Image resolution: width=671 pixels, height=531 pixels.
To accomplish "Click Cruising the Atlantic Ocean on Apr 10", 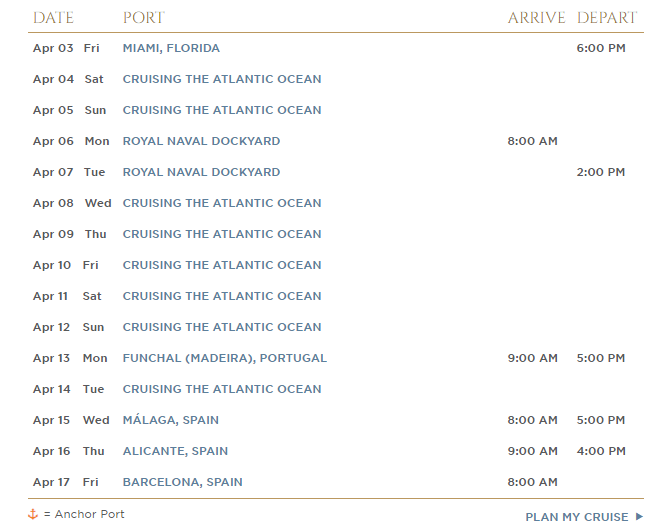I will [x=222, y=265].
